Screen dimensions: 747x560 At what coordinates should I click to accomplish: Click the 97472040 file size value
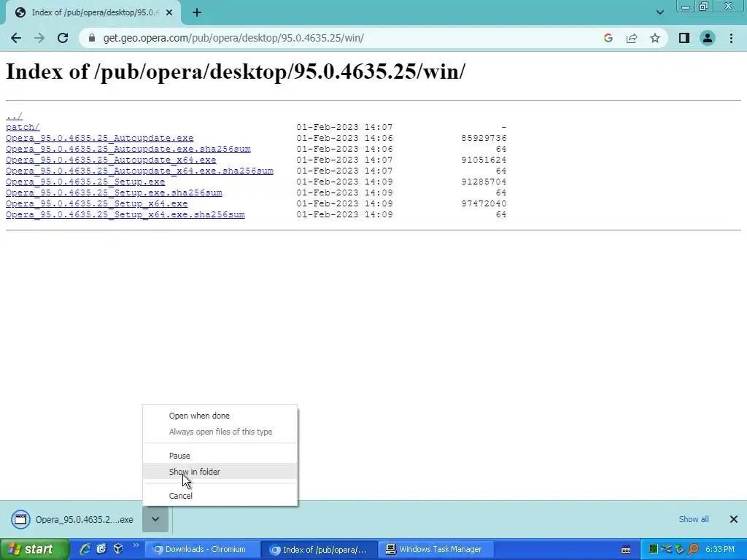click(x=484, y=204)
